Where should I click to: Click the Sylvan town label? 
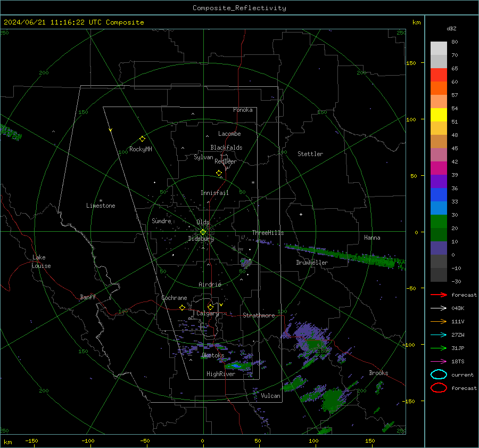point(203,158)
